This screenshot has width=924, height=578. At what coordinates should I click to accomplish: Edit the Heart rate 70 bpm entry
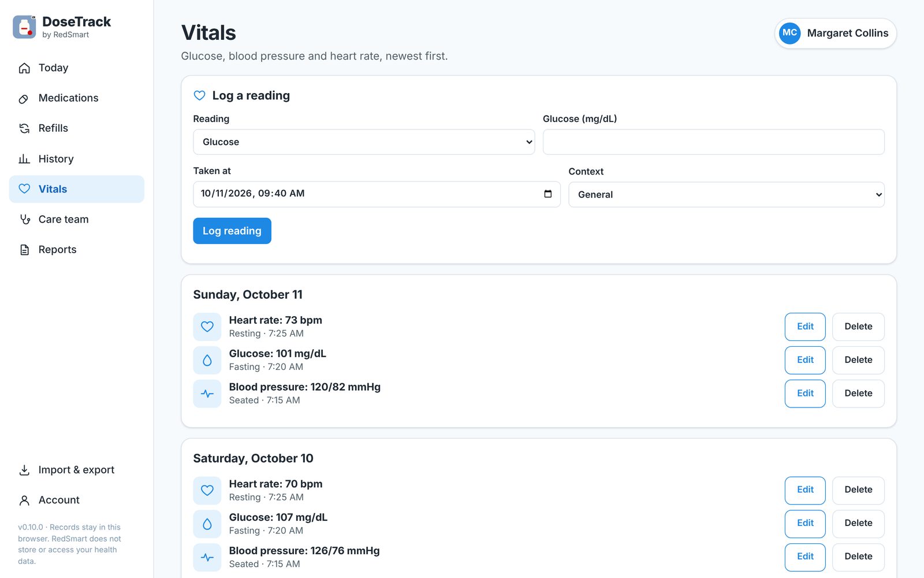[805, 490]
